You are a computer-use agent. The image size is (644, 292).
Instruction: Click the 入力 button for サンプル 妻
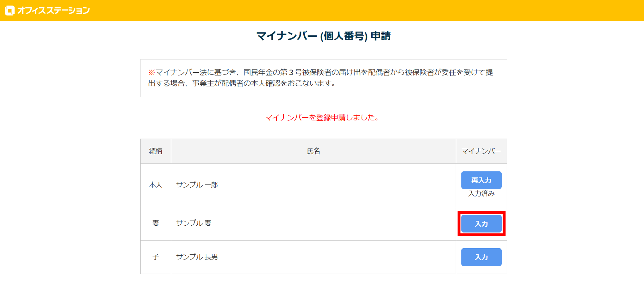(x=481, y=224)
